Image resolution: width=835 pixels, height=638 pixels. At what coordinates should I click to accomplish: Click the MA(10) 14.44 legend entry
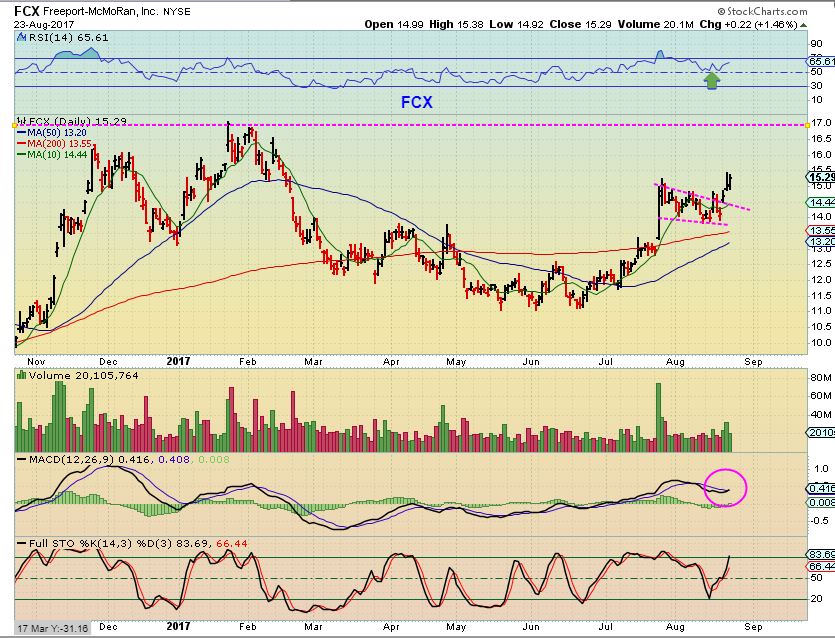point(56,154)
